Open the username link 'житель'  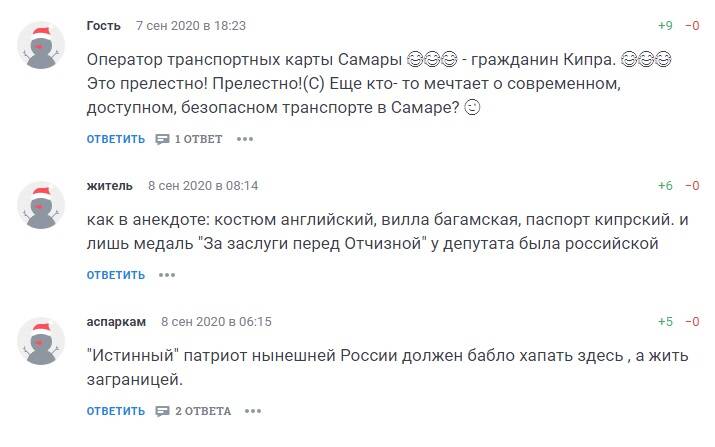pos(109,186)
